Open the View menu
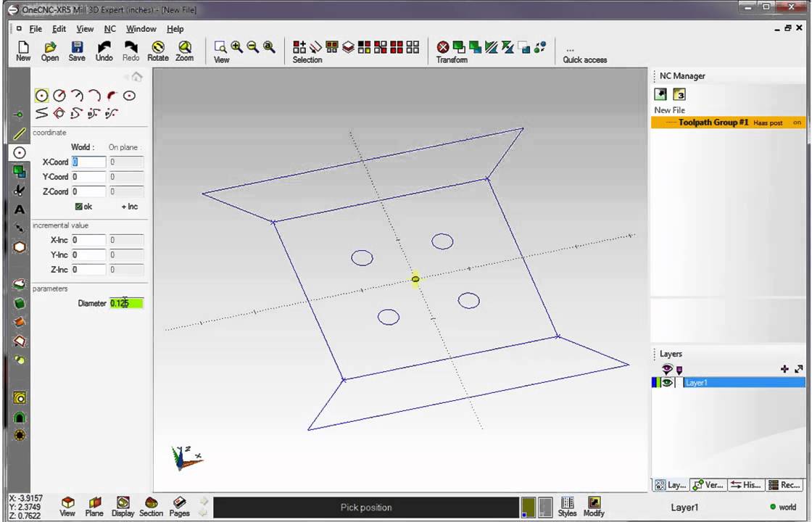812x522 pixels. 85,29
